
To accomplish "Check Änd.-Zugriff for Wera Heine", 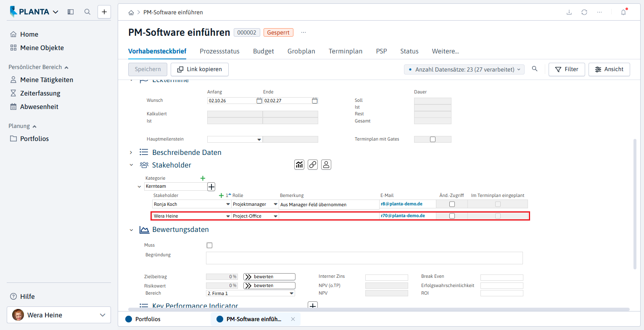I will click(452, 216).
